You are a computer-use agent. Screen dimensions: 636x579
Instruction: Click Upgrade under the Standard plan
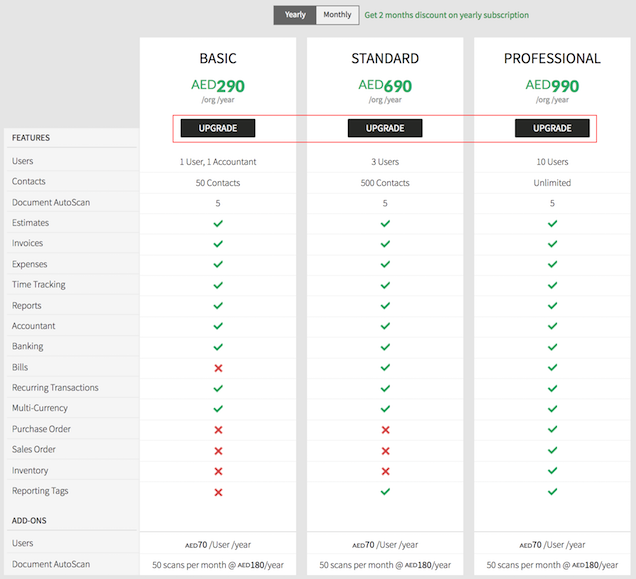pyautogui.click(x=385, y=128)
